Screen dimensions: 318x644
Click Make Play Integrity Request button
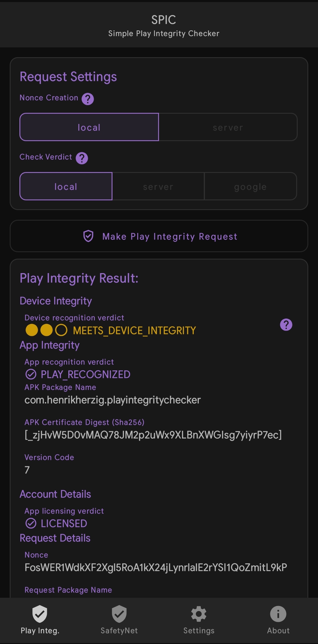159,236
